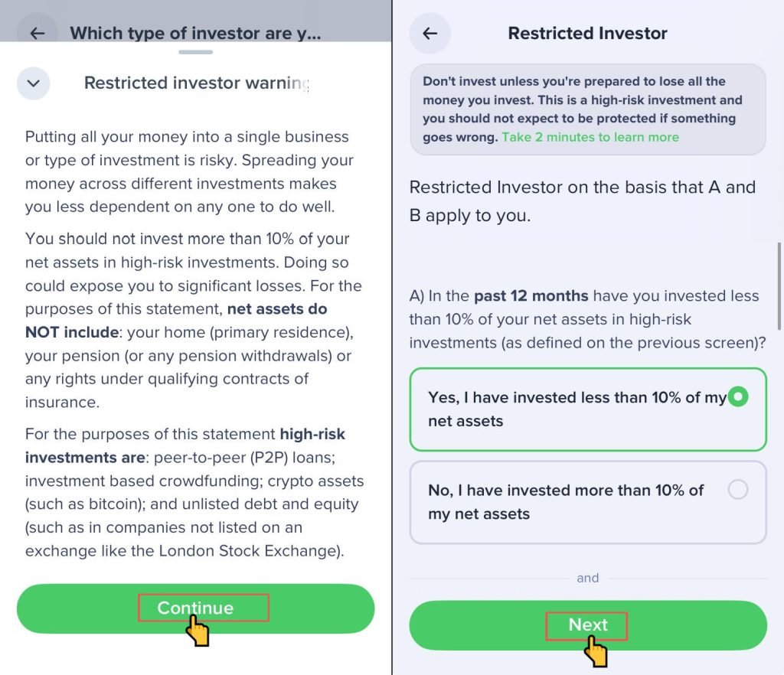Click the Restricted Investor page title
This screenshot has width=784, height=675.
[x=587, y=34]
